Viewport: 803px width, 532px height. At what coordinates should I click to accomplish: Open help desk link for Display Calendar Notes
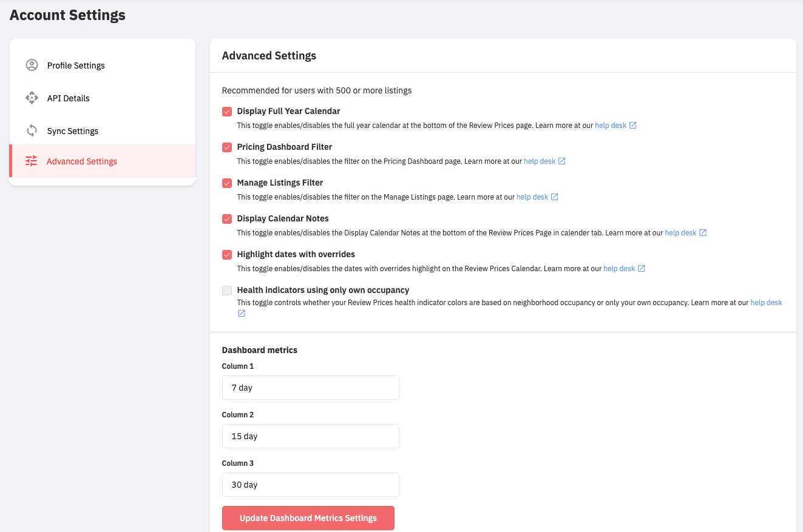tap(680, 233)
